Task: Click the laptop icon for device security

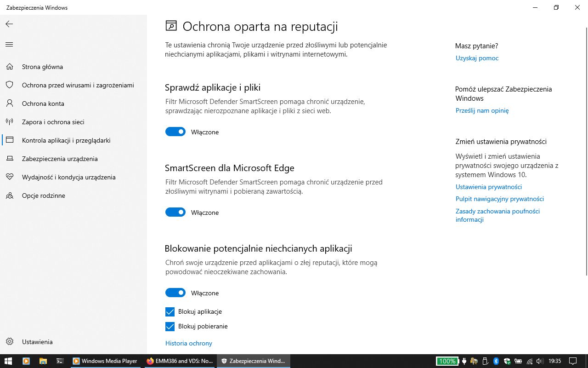Action: click(9, 159)
